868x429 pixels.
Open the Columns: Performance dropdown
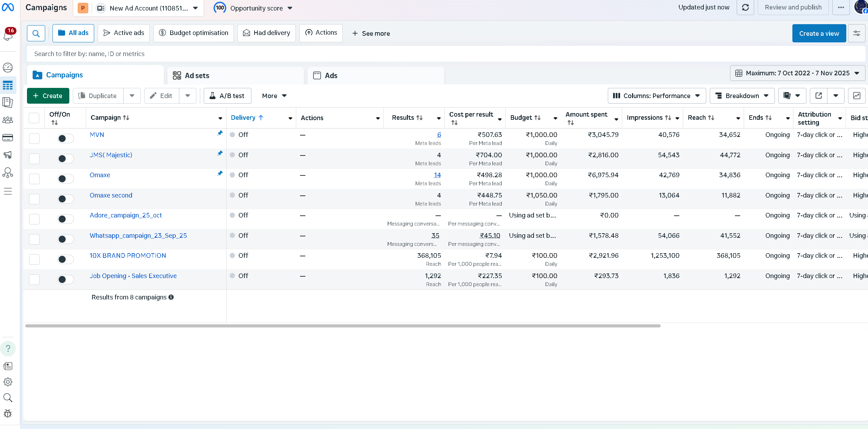click(657, 96)
